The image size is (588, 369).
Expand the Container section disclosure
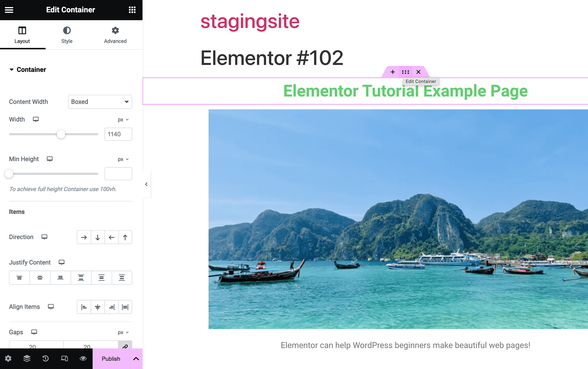pyautogui.click(x=11, y=70)
